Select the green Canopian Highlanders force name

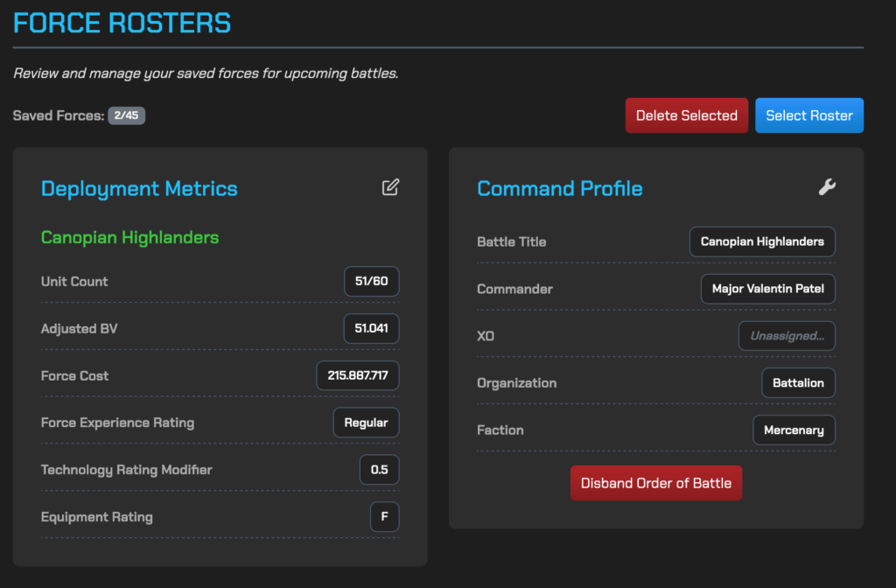click(129, 237)
